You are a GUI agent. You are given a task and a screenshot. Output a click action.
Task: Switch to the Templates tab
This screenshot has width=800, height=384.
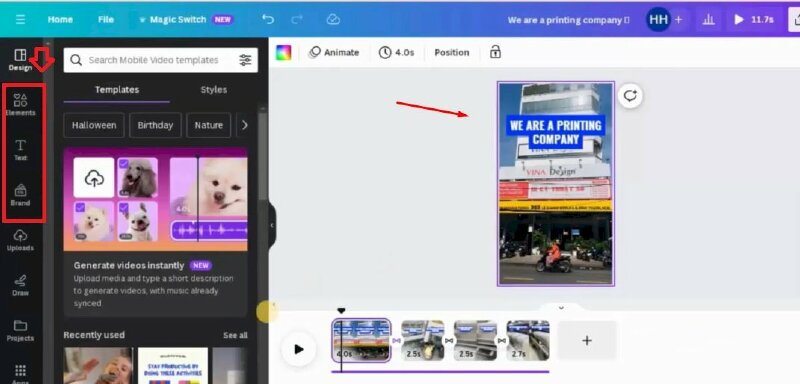point(117,90)
